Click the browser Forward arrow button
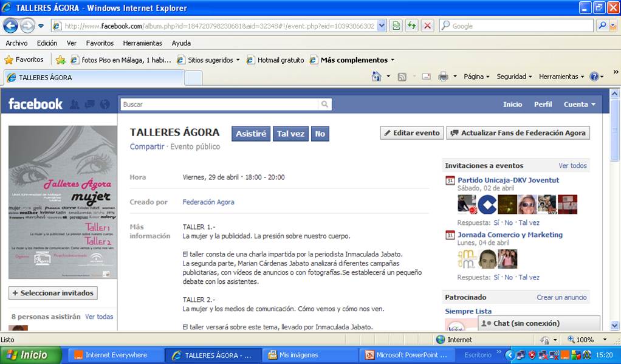Screen dimensions: 621x364 click(27, 26)
